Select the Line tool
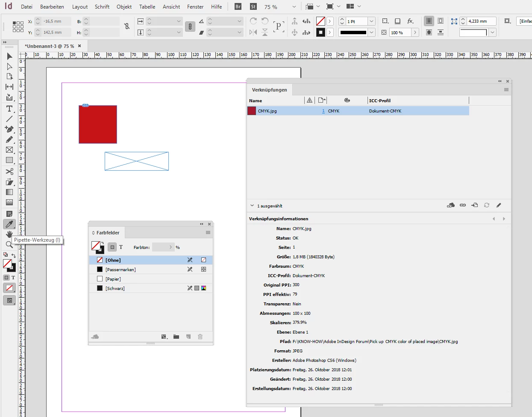Screen dimensions: 532x417 pyautogui.click(x=9, y=119)
